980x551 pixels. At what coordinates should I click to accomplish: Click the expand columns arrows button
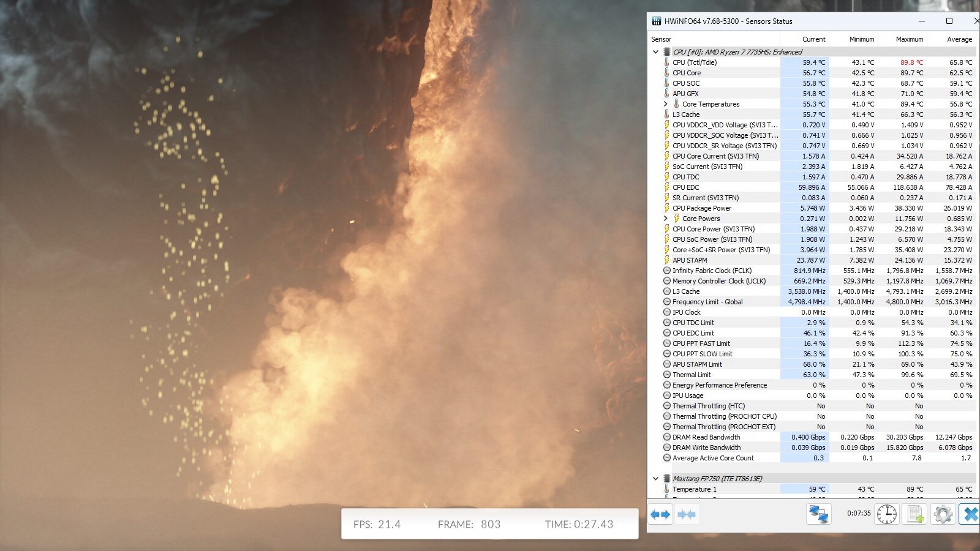[x=660, y=514]
